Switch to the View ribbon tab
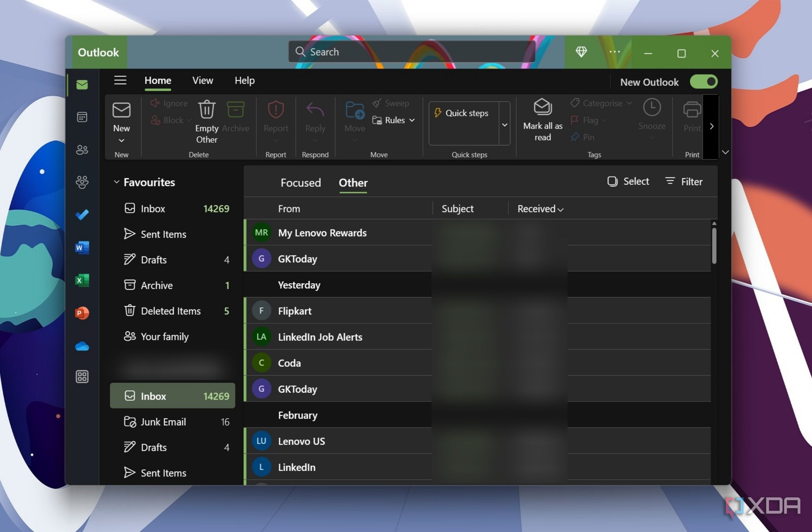The height and width of the screenshot is (532, 812). click(x=203, y=80)
